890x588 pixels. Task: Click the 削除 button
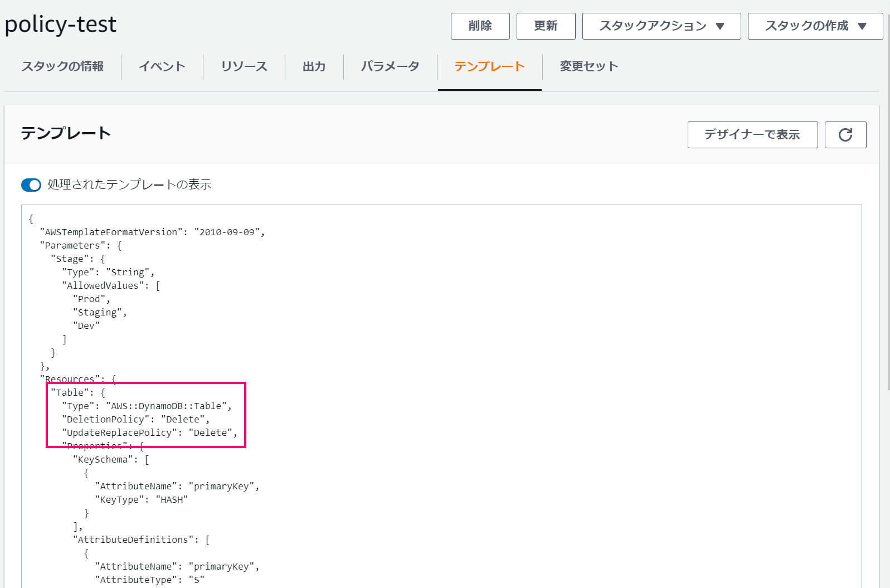[x=480, y=26]
